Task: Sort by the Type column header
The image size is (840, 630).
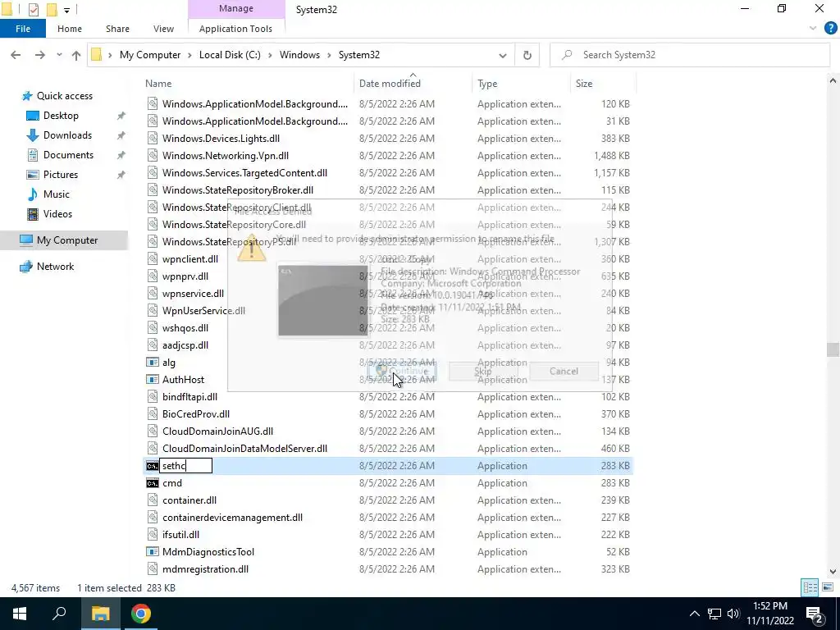Action: tap(487, 84)
